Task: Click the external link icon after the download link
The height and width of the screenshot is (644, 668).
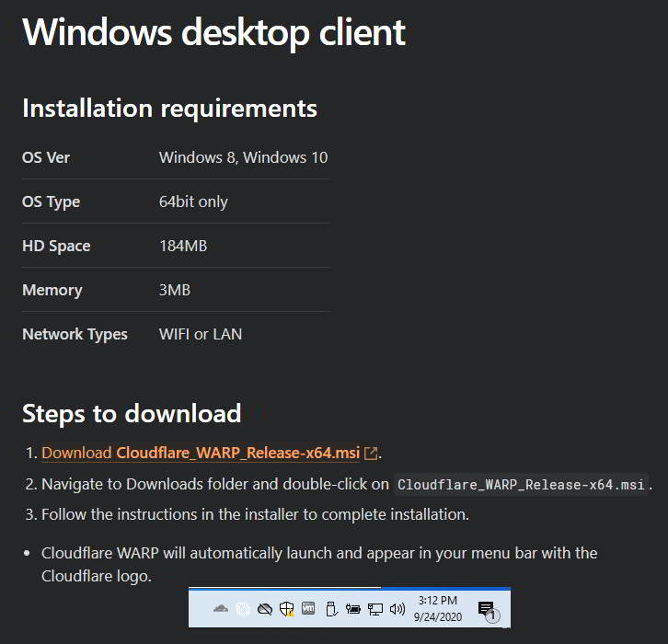Action: click(x=371, y=454)
